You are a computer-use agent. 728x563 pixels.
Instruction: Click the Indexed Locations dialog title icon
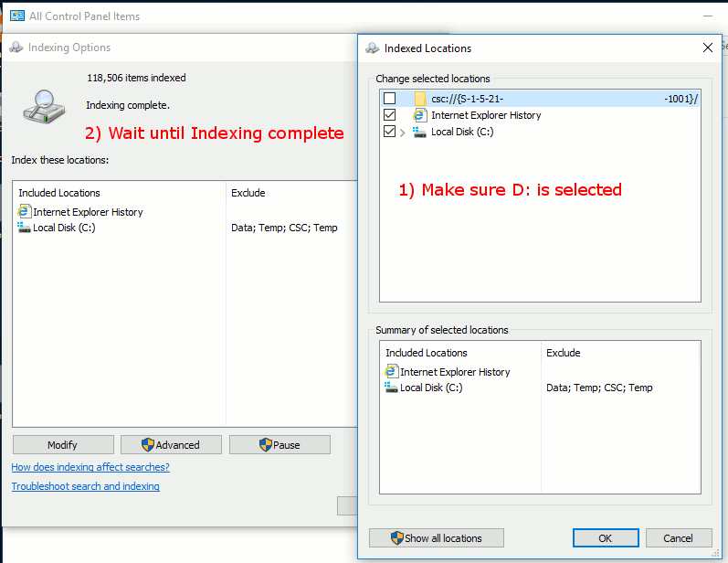tap(373, 48)
